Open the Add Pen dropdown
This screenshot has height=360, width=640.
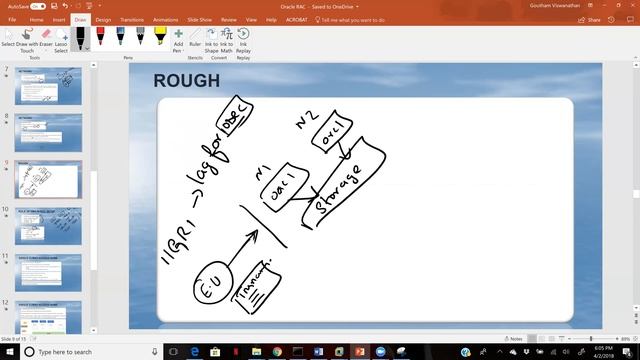(x=178, y=40)
